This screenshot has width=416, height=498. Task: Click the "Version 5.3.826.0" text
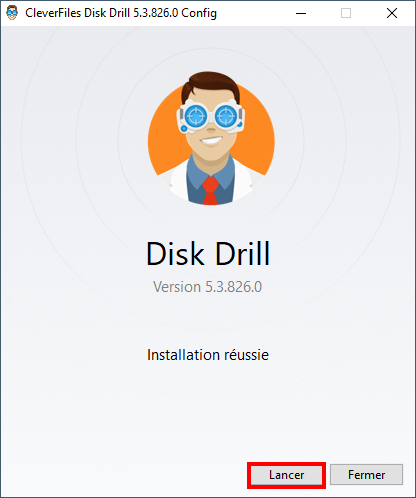[x=207, y=287]
